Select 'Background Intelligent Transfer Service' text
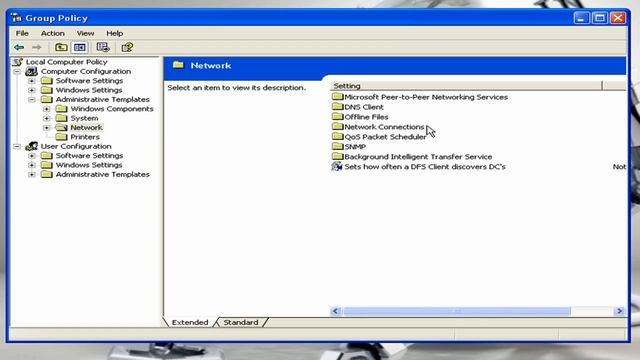Viewport: 640px width, 360px height. pos(418,156)
